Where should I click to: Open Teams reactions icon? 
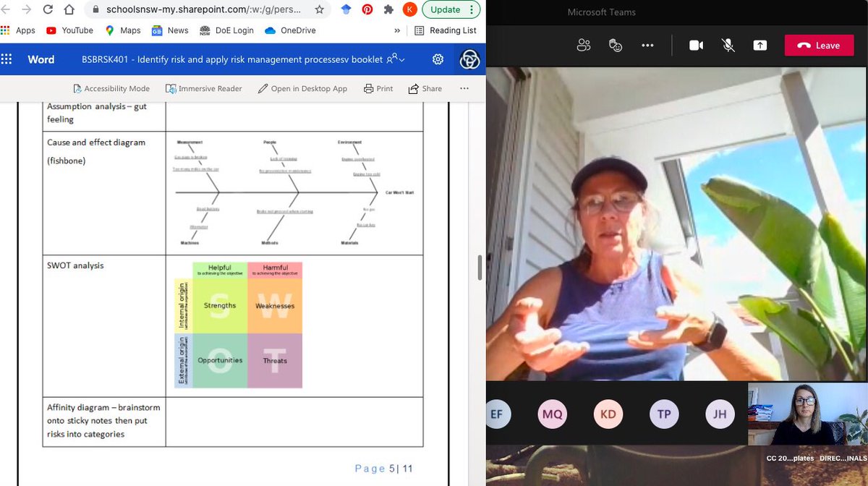616,45
